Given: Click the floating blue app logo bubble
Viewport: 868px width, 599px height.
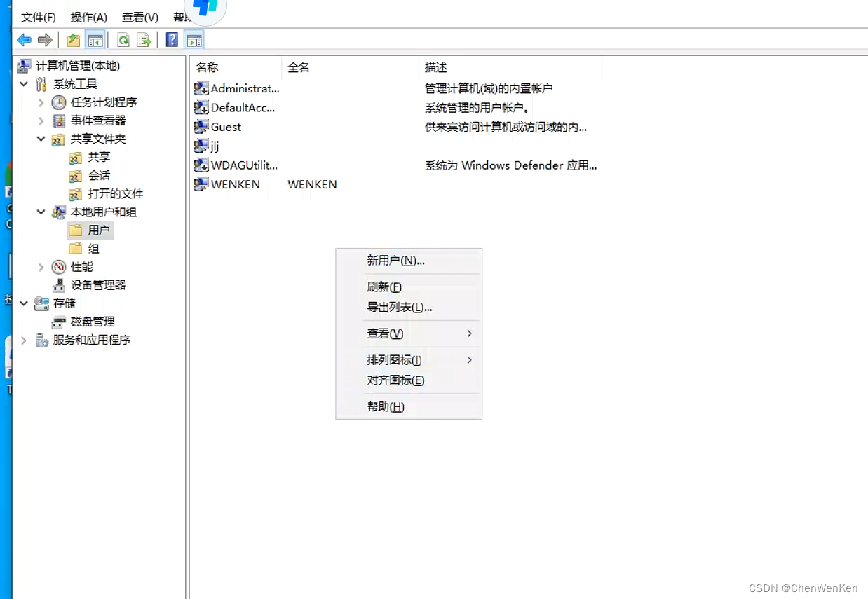Looking at the screenshot, I should (205, 7).
